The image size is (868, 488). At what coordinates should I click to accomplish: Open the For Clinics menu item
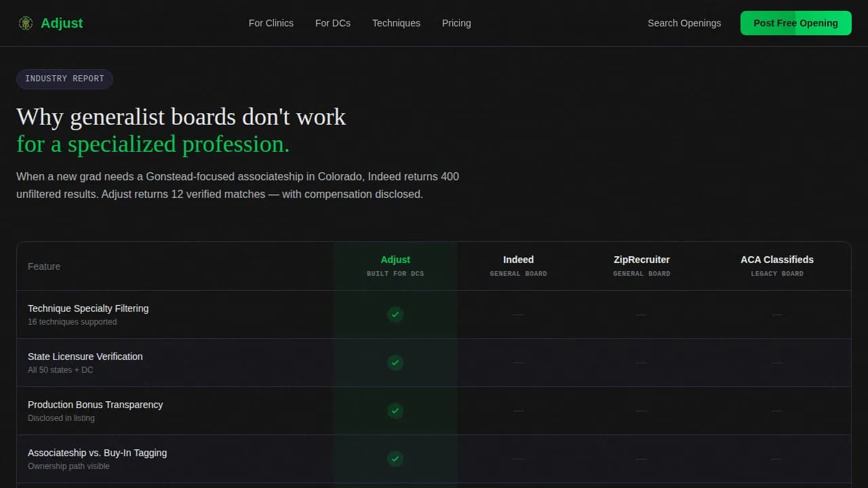tap(271, 23)
